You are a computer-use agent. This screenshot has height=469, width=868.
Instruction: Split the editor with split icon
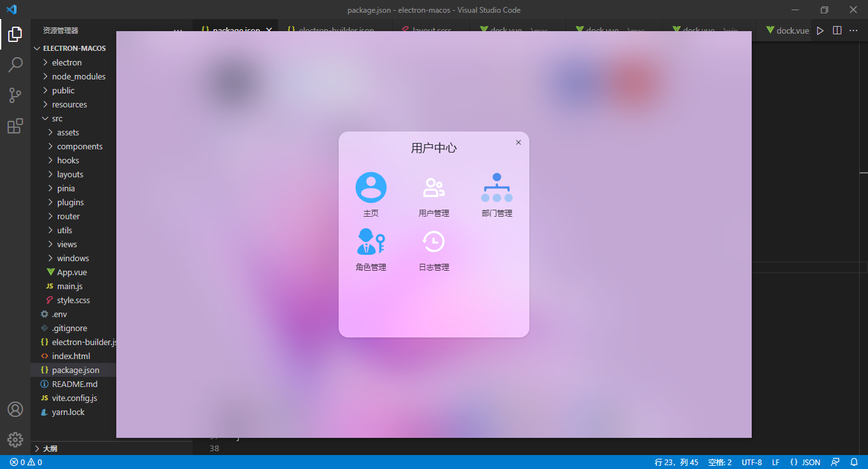click(836, 30)
